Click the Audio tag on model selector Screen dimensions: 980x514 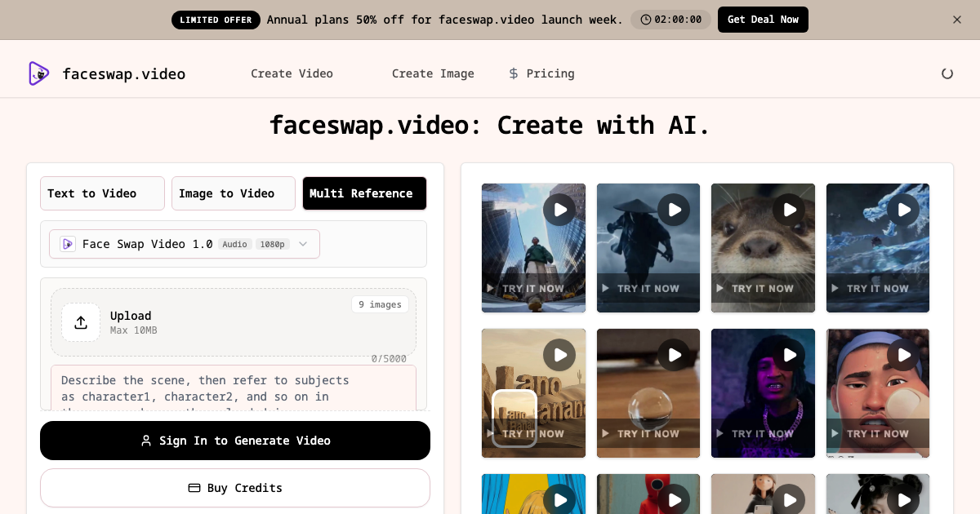tap(235, 244)
